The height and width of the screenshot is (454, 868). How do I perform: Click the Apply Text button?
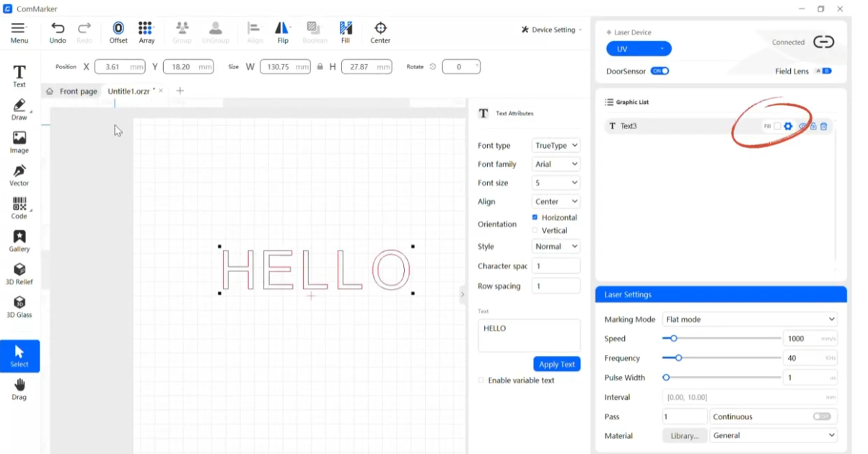pyautogui.click(x=556, y=364)
